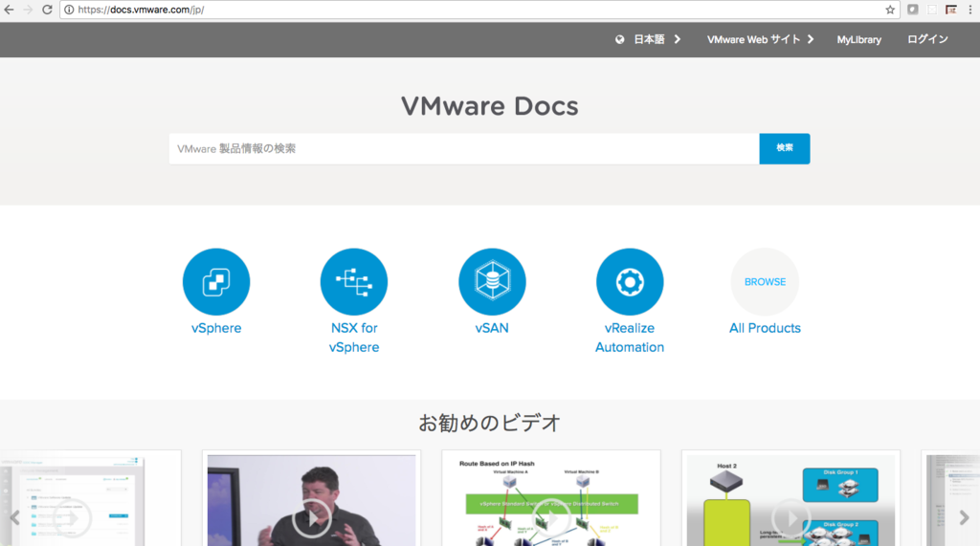Click the first extension icon beside the star
The height and width of the screenshot is (546, 980).
pos(912,10)
